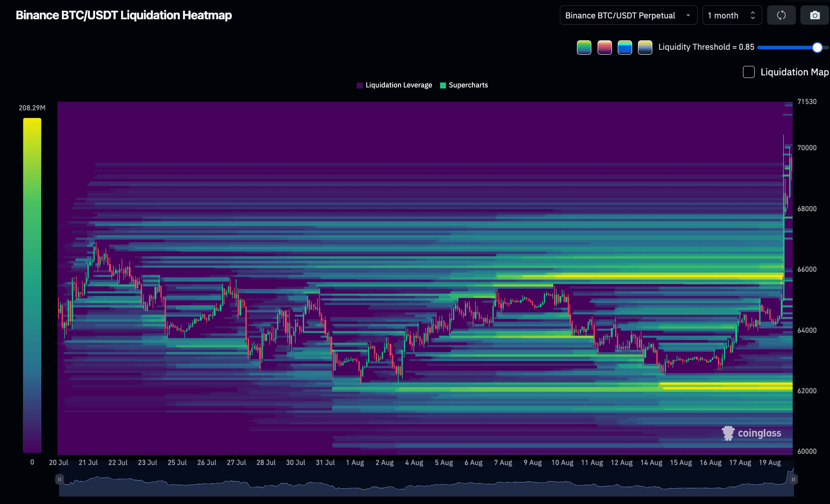Open the 1 month time range selector
This screenshot has width=830, height=504.
click(x=732, y=15)
